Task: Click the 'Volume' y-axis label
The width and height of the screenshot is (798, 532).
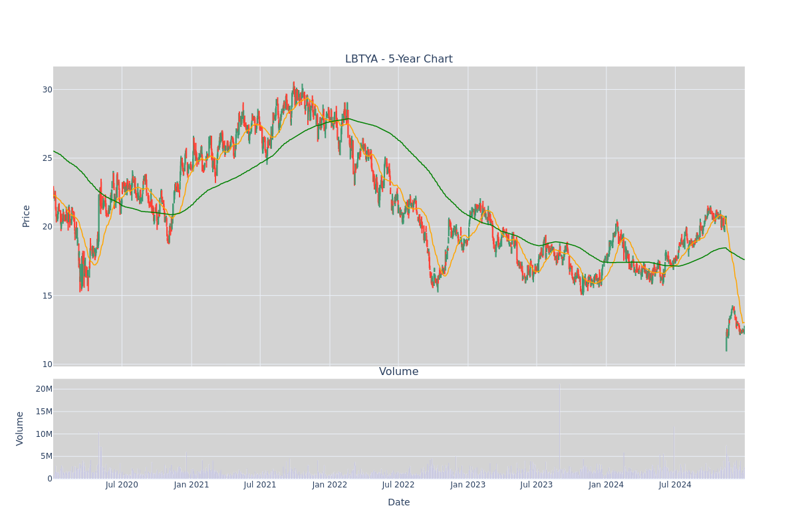Action: [20, 428]
